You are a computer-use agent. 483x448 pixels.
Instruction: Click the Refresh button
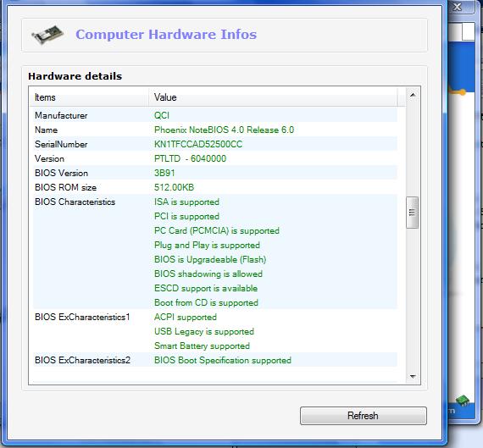[364, 416]
